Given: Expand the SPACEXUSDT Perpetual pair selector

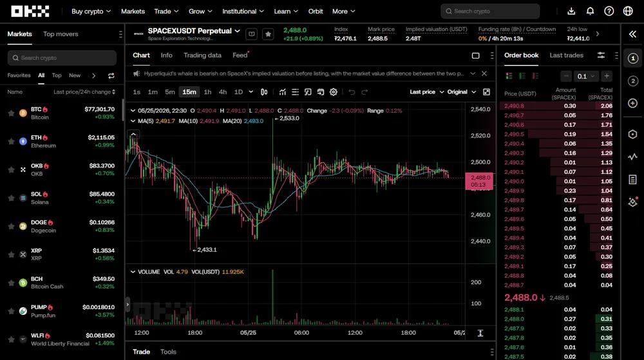Looking at the screenshot, I should [x=238, y=31].
